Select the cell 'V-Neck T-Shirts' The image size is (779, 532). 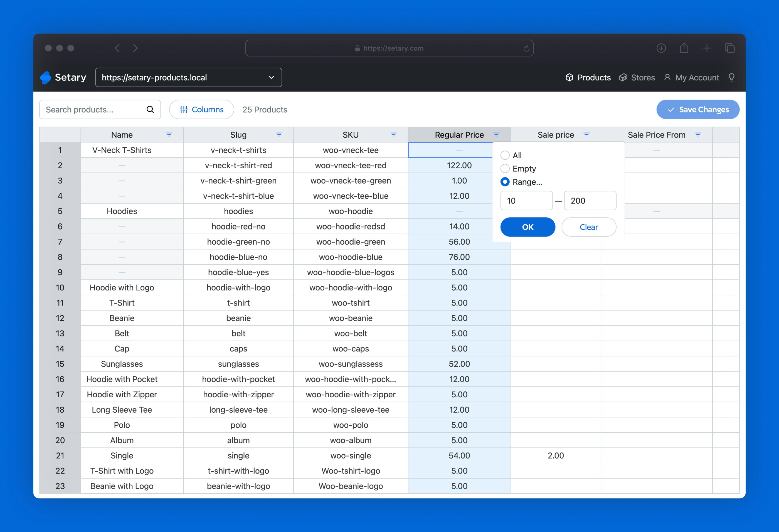click(132, 150)
